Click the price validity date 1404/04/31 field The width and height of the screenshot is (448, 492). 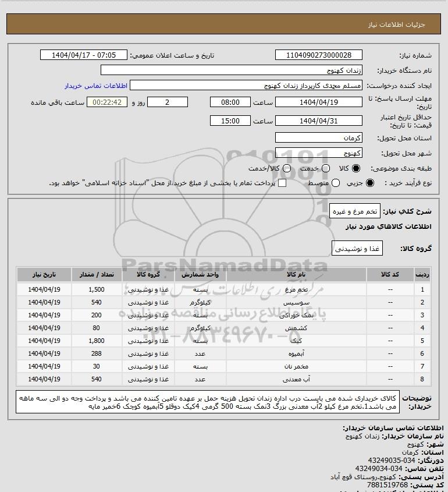click(318, 121)
